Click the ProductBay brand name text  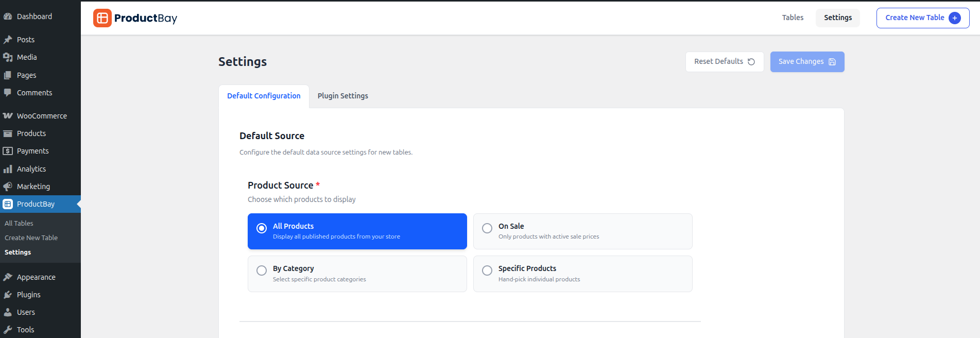pos(146,19)
